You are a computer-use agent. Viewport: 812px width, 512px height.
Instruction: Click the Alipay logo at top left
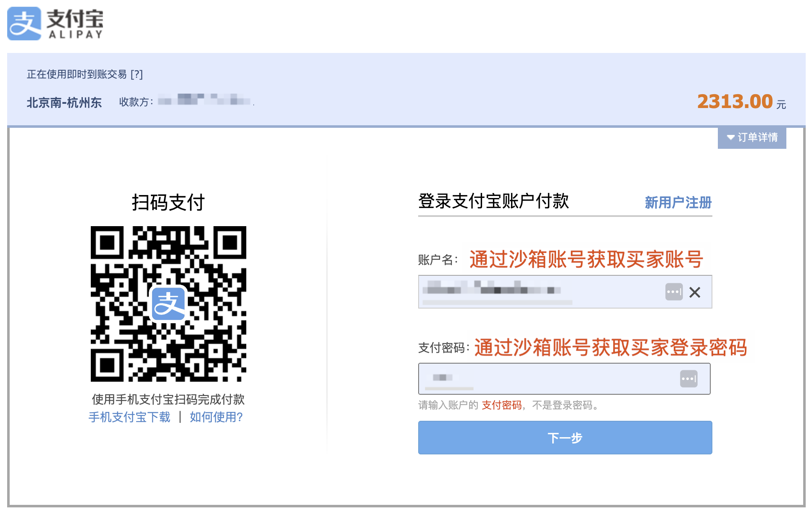click(55, 24)
